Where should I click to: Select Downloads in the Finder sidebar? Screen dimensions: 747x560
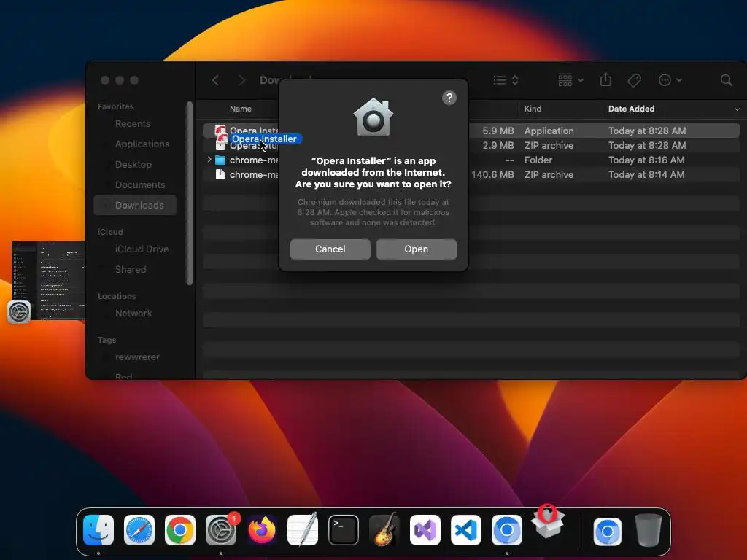click(135, 205)
